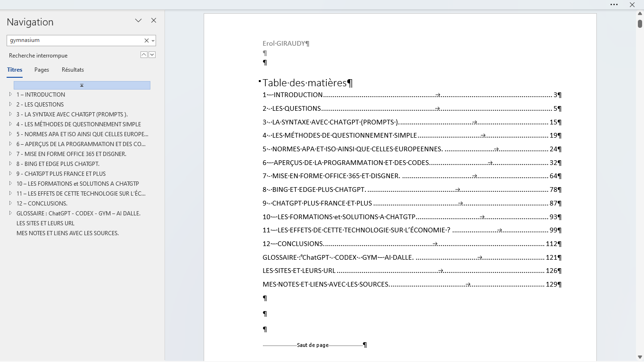Expand heading 9 - CHATGPT PLUS FRANCE
Screen dimensions: 644x362
10,173
